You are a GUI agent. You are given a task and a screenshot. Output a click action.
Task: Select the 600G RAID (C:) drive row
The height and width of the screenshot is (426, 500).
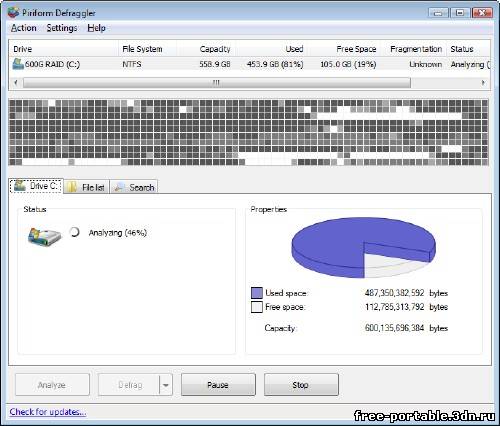[250, 64]
